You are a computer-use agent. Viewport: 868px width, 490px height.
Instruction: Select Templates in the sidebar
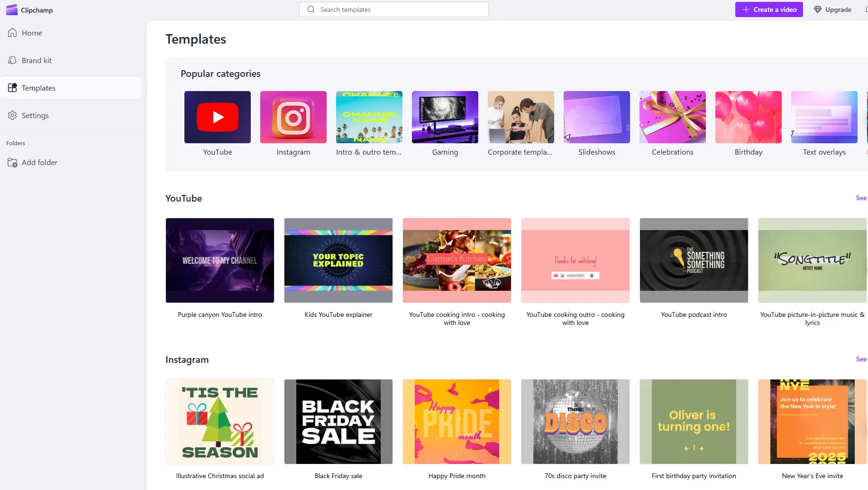click(x=38, y=88)
